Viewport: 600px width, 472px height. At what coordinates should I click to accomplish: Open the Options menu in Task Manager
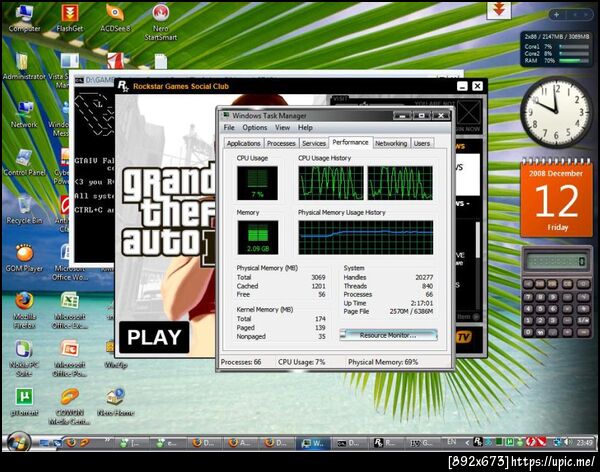[254, 127]
